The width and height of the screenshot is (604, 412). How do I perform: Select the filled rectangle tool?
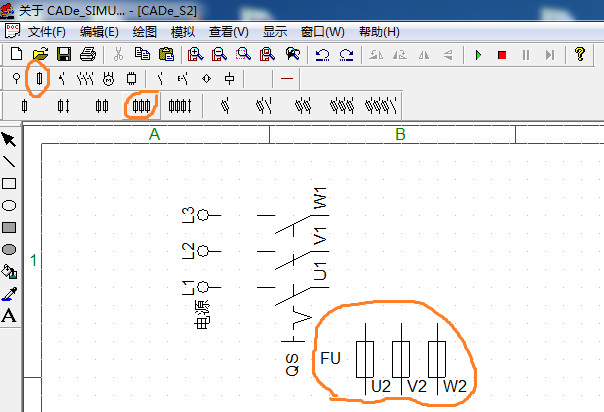click(9, 227)
